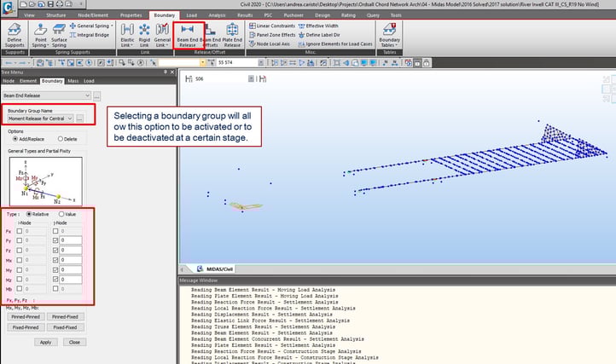
Task: Click the ellipsis button next to Boundary Group Name
Action: click(x=79, y=118)
